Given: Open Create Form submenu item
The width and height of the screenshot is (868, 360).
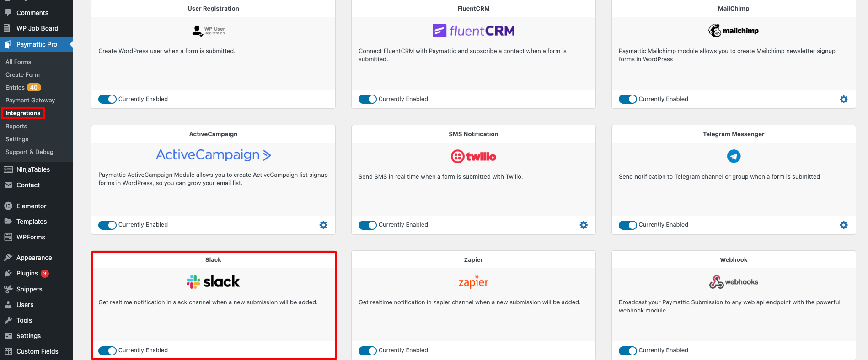Looking at the screenshot, I should pyautogui.click(x=22, y=74).
